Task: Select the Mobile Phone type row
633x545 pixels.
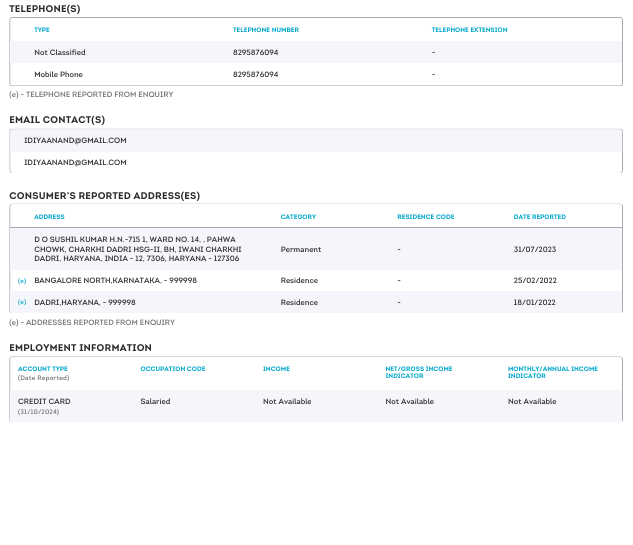Action: pyautogui.click(x=58, y=75)
